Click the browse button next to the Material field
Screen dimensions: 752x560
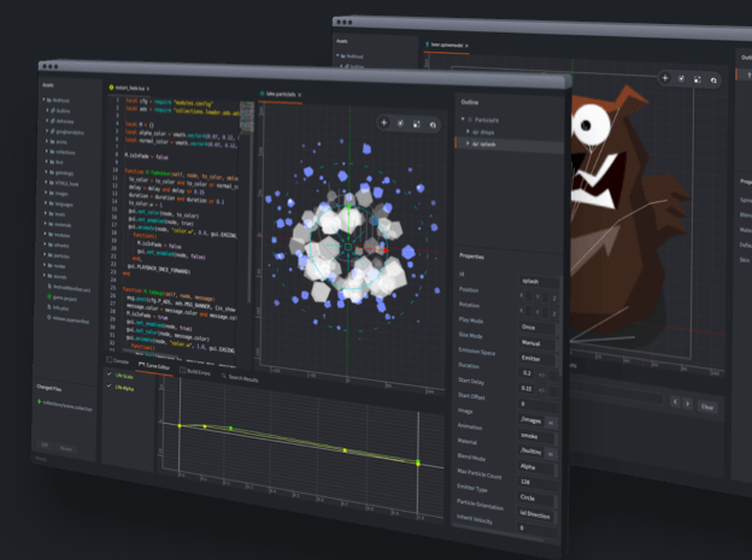(x=550, y=453)
